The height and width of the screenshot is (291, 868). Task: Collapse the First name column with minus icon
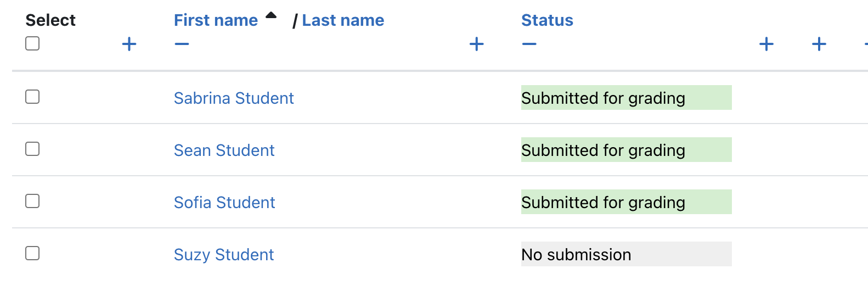point(182,44)
